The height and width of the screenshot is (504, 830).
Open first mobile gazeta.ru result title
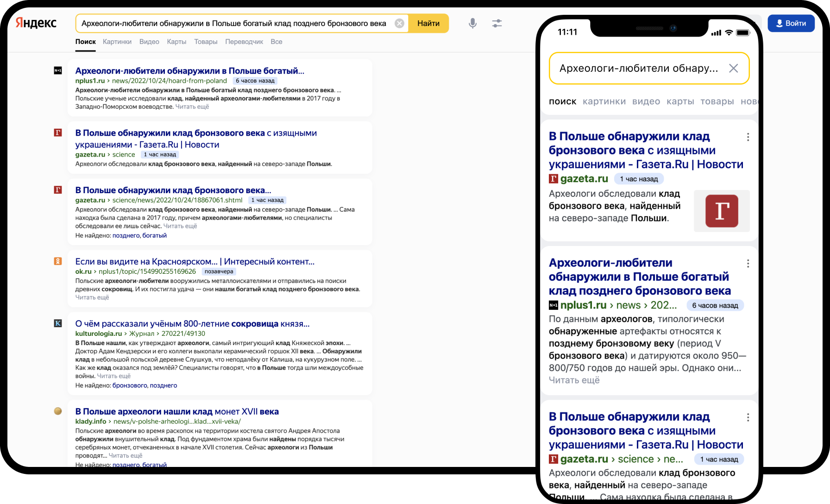point(646,150)
